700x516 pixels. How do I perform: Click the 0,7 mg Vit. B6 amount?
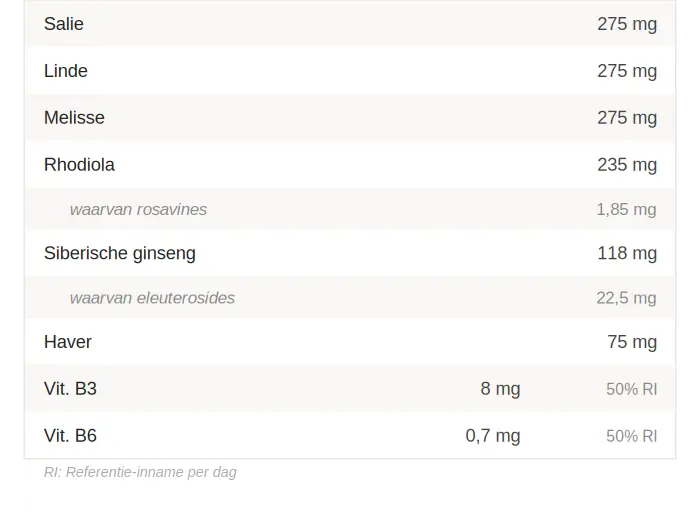(493, 436)
